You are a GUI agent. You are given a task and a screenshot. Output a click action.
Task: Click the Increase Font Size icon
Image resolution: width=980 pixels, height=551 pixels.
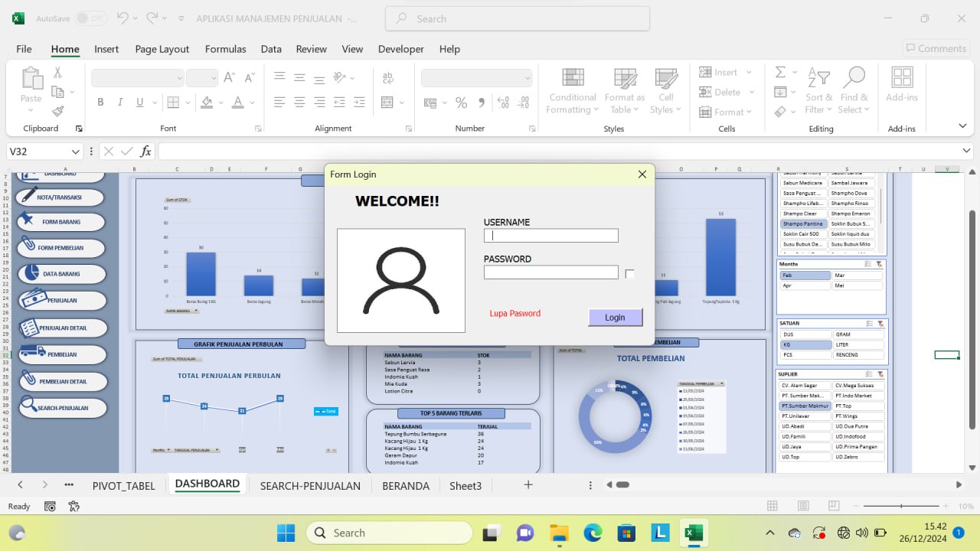pyautogui.click(x=229, y=78)
